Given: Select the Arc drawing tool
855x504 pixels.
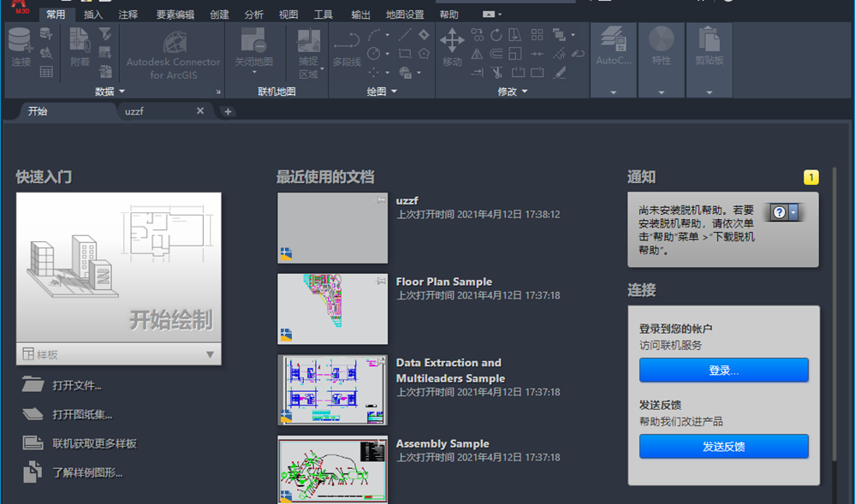Looking at the screenshot, I should [x=374, y=35].
